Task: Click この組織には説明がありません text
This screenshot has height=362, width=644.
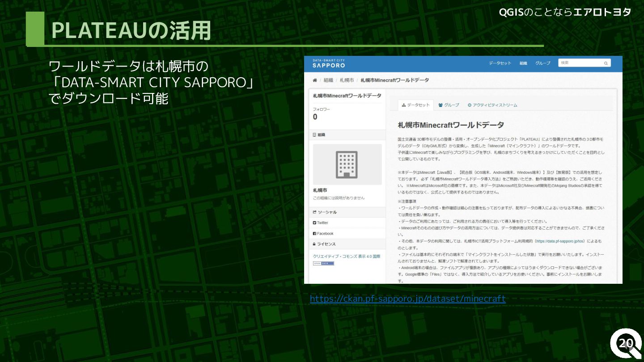Action: [339, 198]
